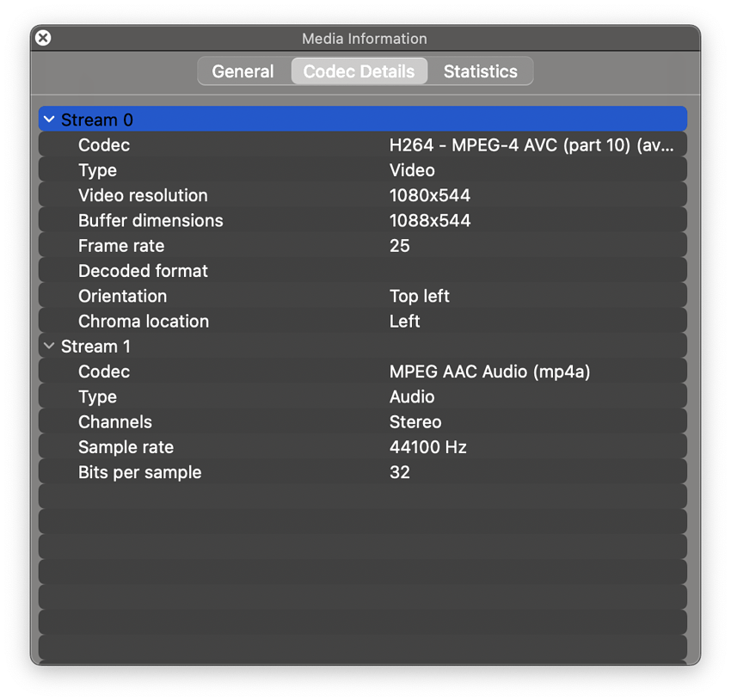
Task: Click the Frame rate row
Action: point(121,246)
